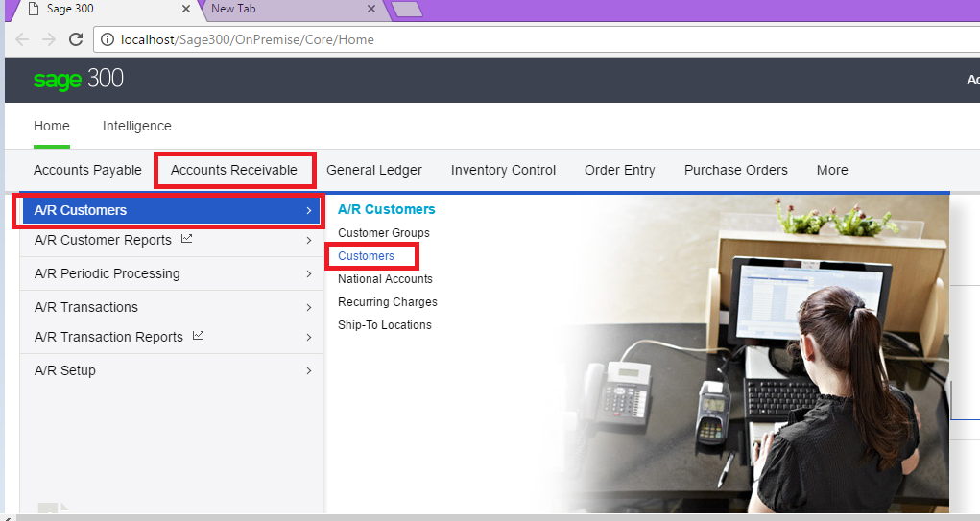Select A/R Transaction Reports submenu item
This screenshot has height=521, width=980.
click(171, 337)
